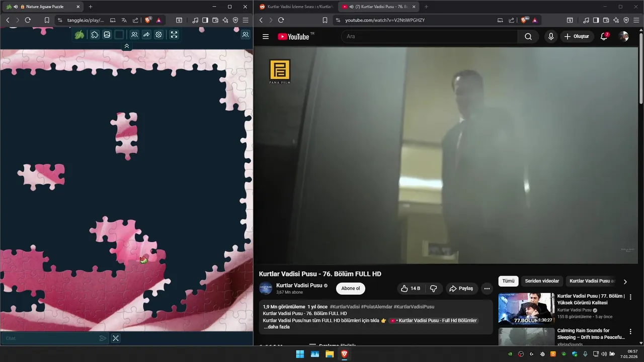This screenshot has width=644, height=362.
Task: Bookmark the tanggle.io page
Action: (47, 20)
